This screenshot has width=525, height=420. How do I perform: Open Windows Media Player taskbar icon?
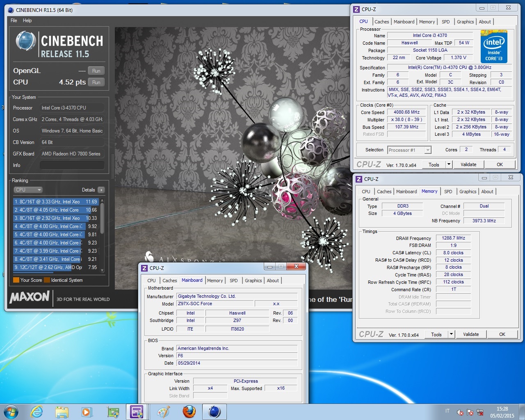pos(87,412)
